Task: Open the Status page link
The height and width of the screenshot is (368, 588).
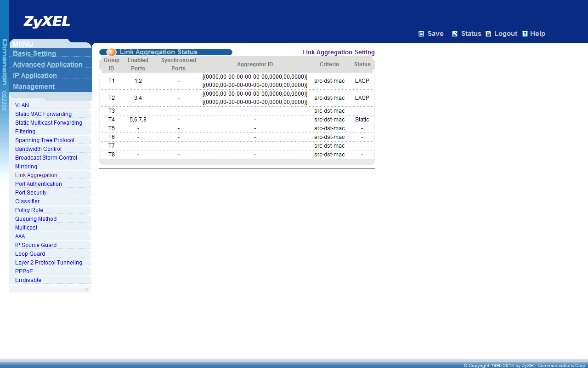Action: 471,34
